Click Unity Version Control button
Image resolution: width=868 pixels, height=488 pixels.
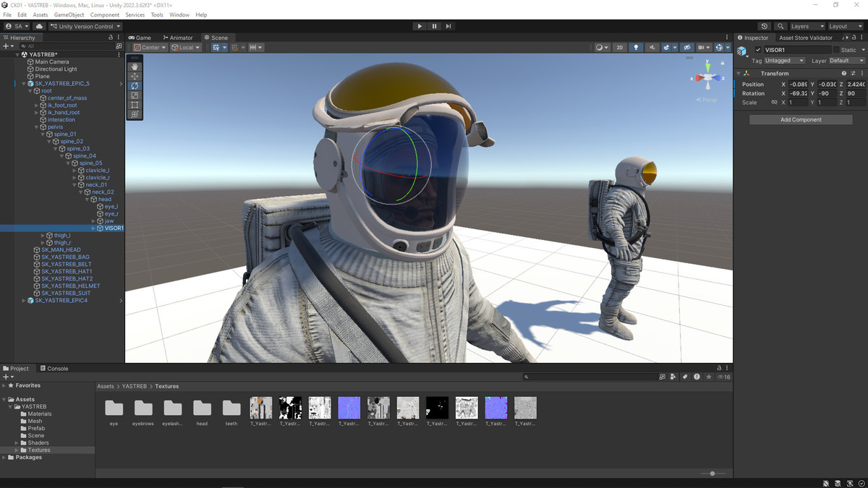pos(85,26)
